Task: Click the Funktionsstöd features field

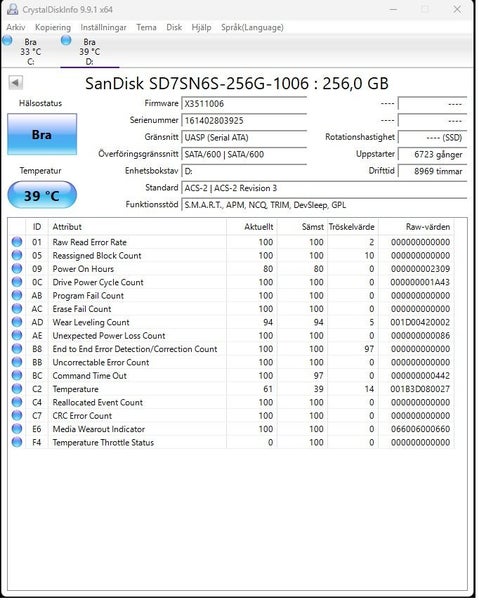Action: tap(324, 205)
